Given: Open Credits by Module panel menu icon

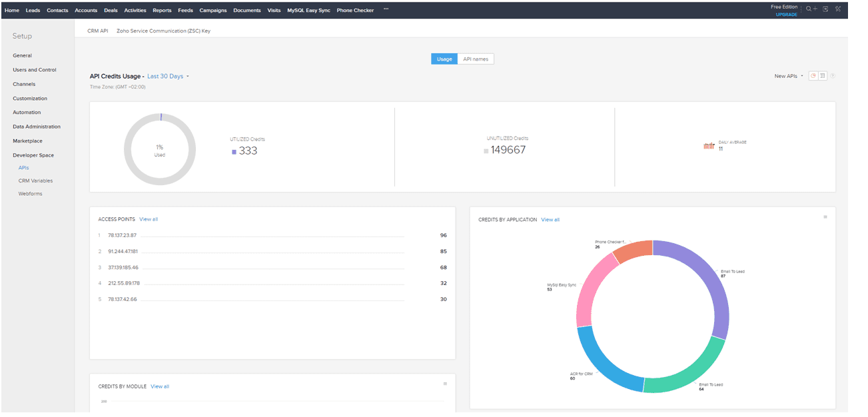Looking at the screenshot, I should [445, 384].
